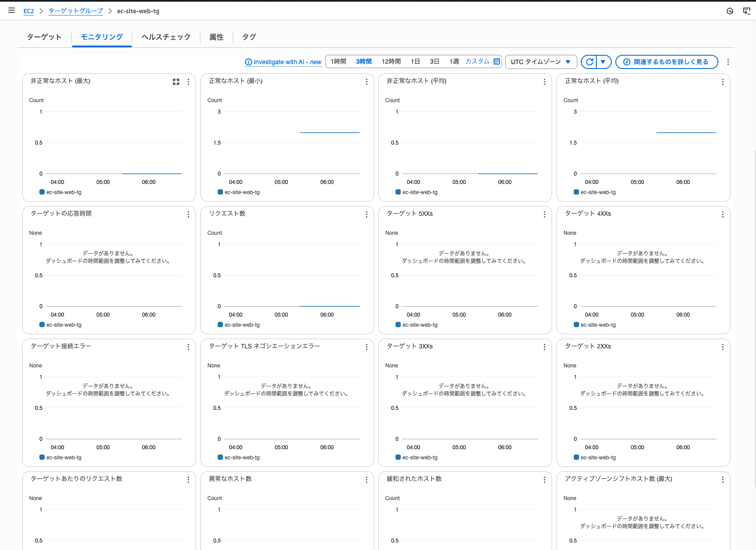The width and height of the screenshot is (756, 550).
Task: Open the custom time range calendar icon
Action: coord(497,61)
